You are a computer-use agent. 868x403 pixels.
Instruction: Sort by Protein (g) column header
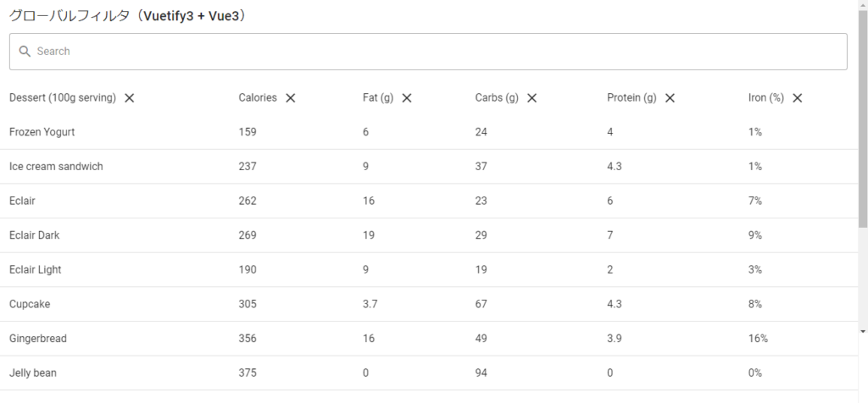[632, 98]
